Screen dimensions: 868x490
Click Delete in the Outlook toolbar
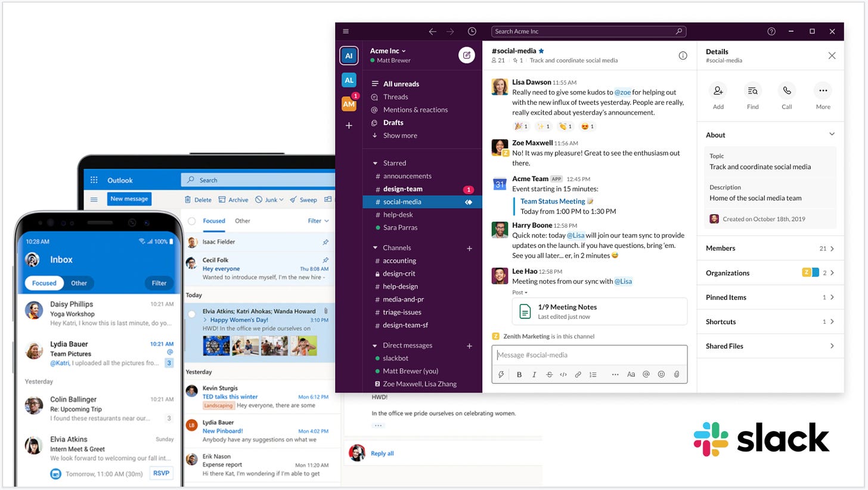pos(198,200)
